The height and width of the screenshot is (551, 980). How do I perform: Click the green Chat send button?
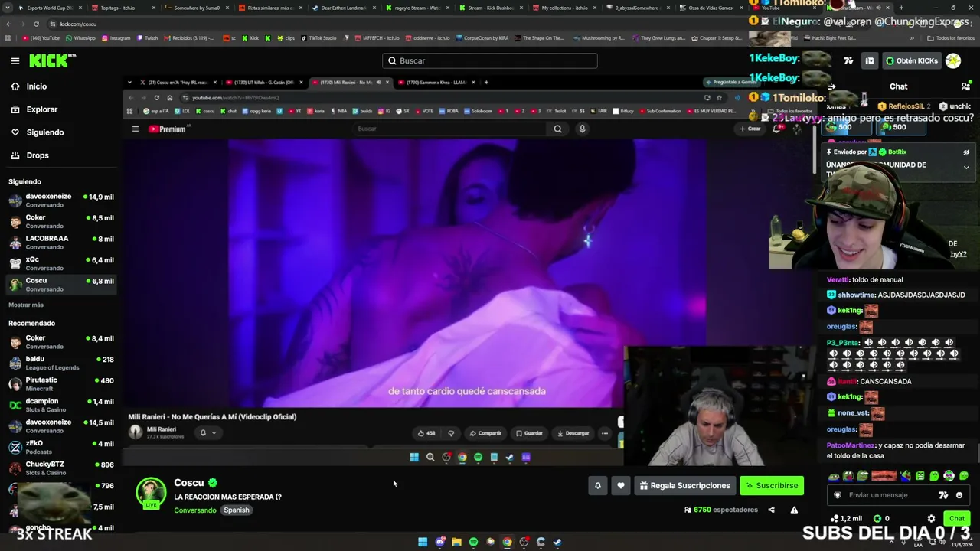click(957, 518)
